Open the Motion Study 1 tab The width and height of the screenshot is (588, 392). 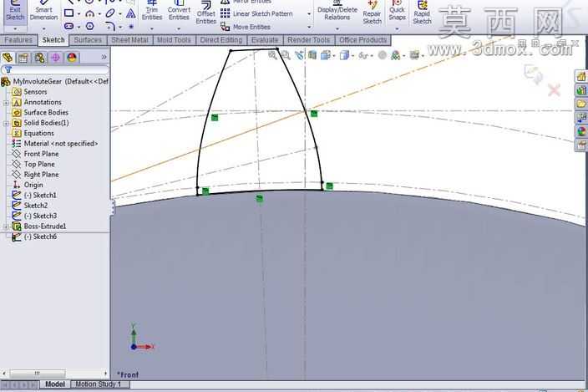click(99, 384)
